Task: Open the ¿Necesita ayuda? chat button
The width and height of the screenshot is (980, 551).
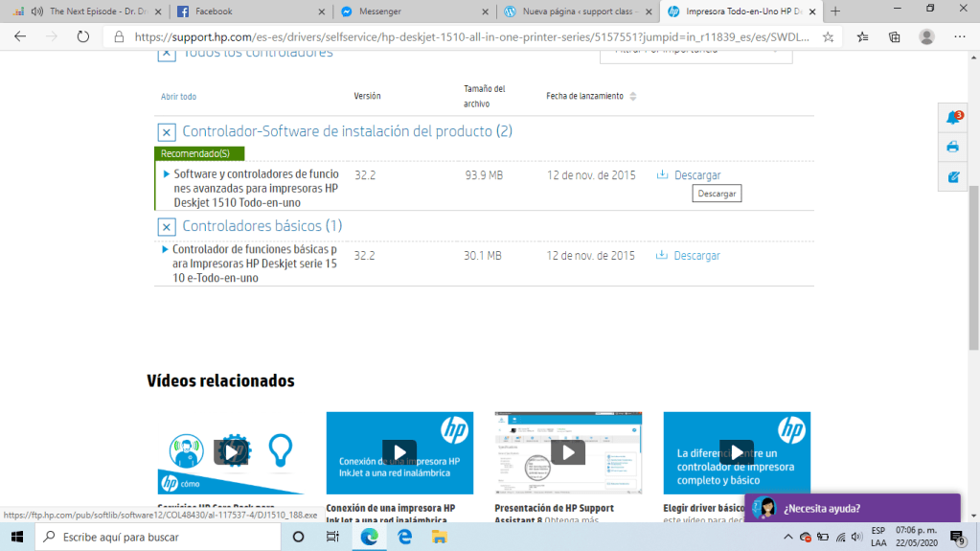Action: 853,508
